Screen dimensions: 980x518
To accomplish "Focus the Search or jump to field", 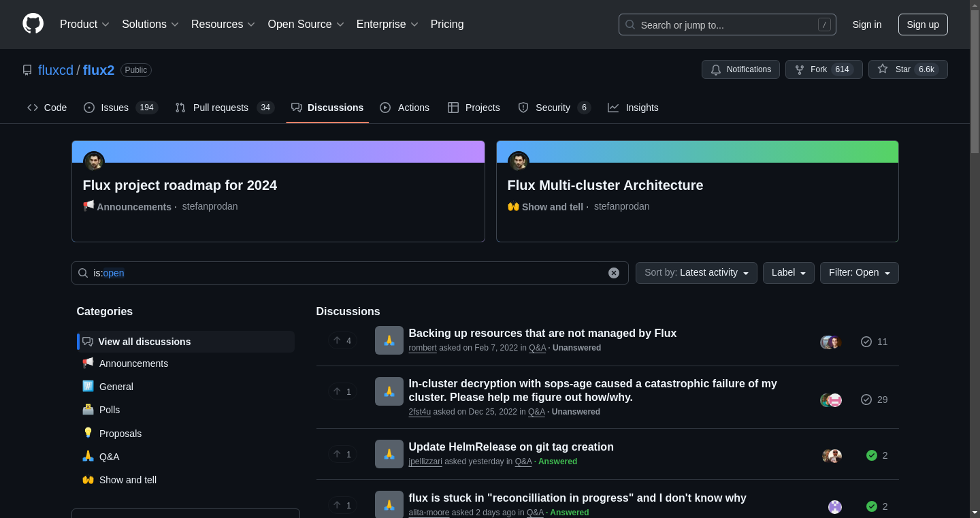I will click(727, 25).
